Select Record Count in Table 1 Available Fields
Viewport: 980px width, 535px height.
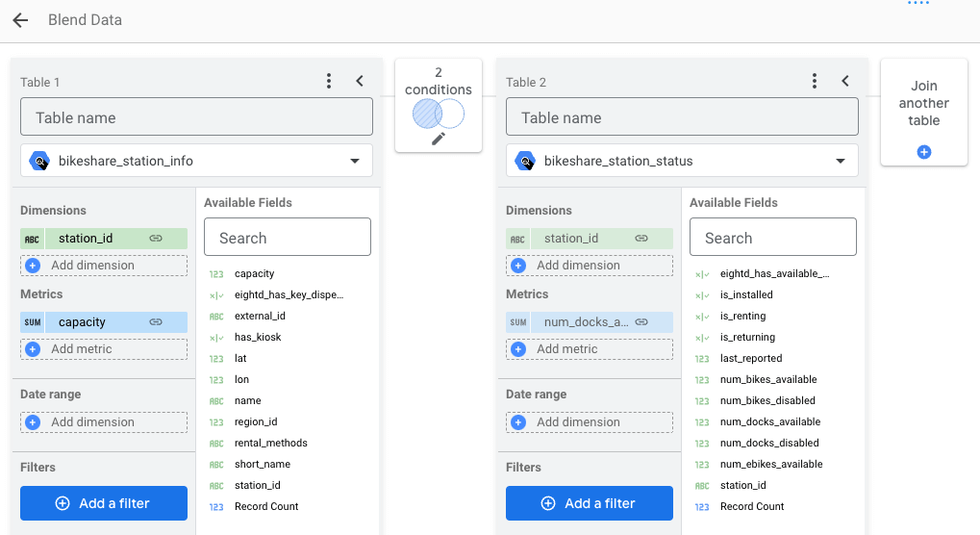click(266, 507)
